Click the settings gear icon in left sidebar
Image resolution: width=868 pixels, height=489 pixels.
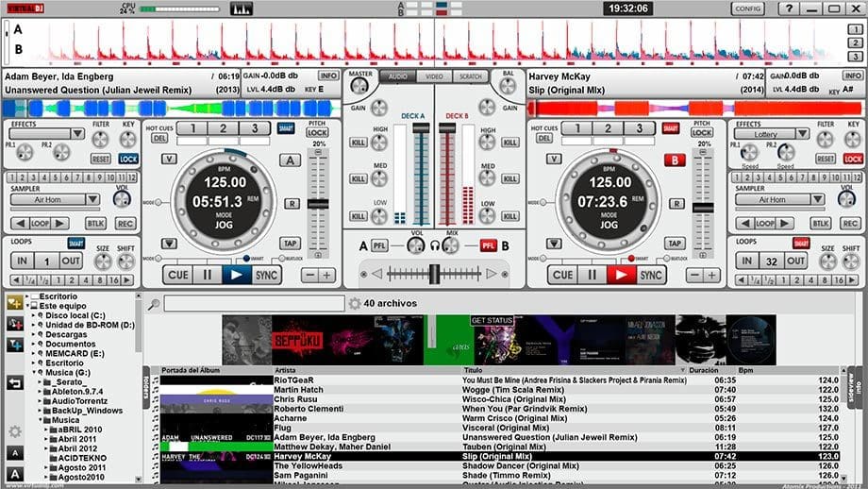pos(15,431)
